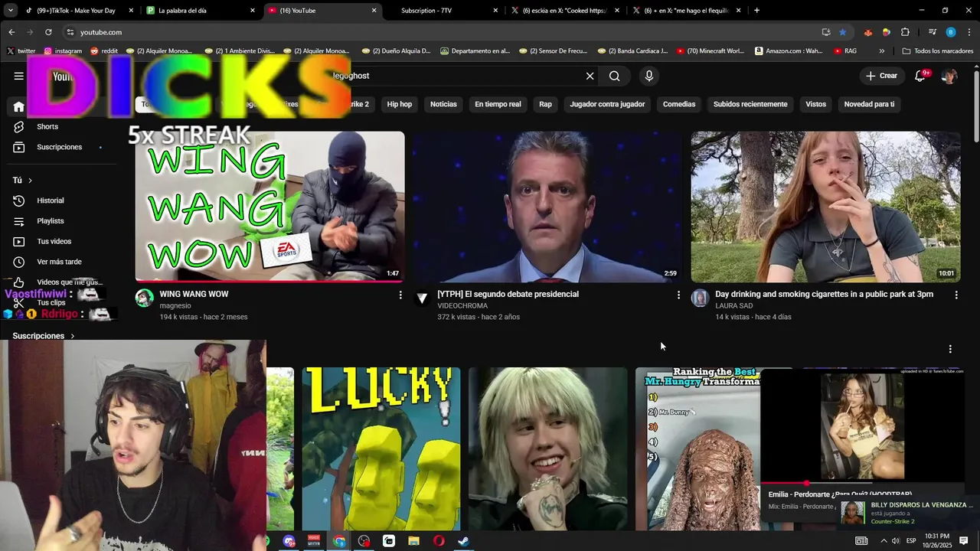Show hidden bookmarks with double chevron
Screen dimensions: 980x551
click(882, 51)
